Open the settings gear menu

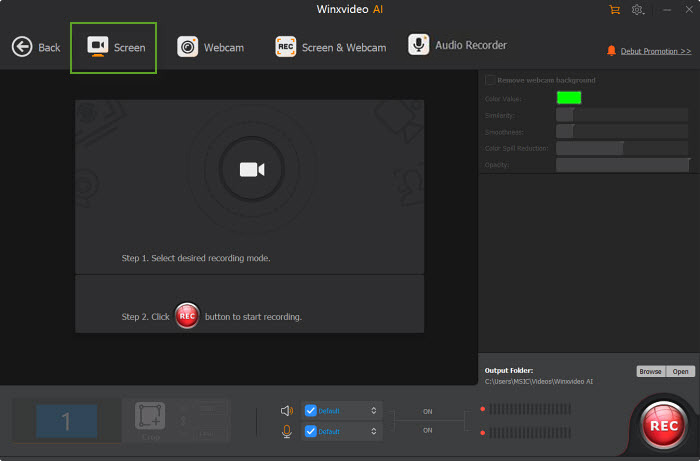638,10
